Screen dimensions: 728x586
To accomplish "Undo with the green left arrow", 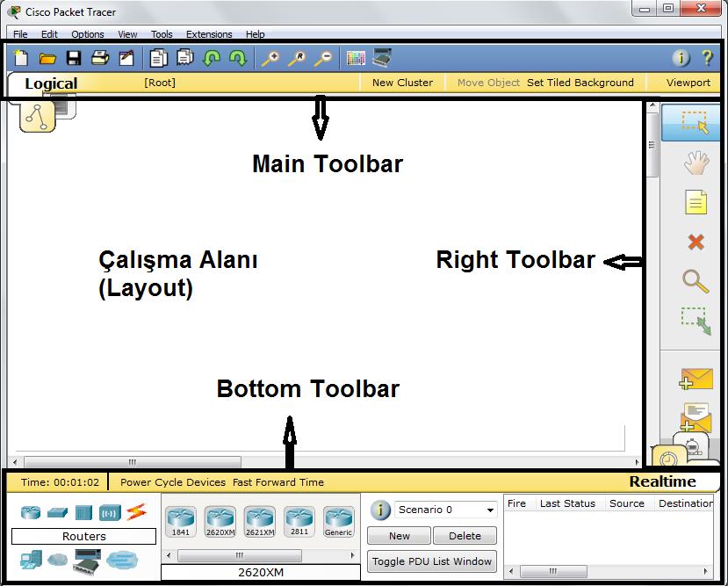I will tap(212, 59).
